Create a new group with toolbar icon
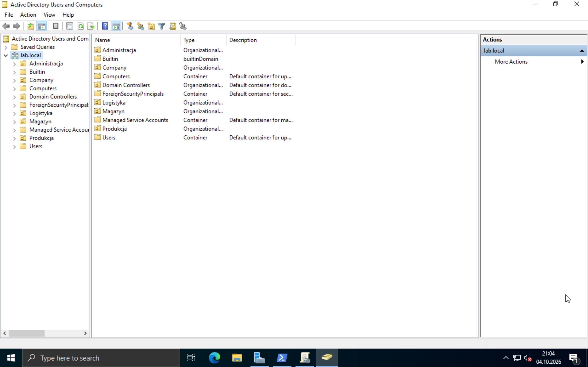This screenshot has height=367, width=588. [141, 26]
